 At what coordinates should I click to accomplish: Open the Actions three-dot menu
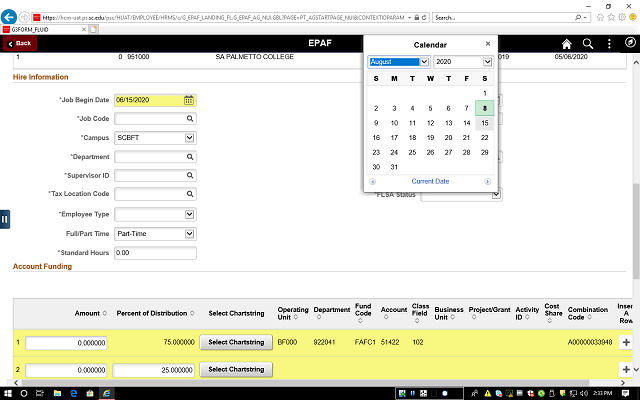click(x=609, y=44)
